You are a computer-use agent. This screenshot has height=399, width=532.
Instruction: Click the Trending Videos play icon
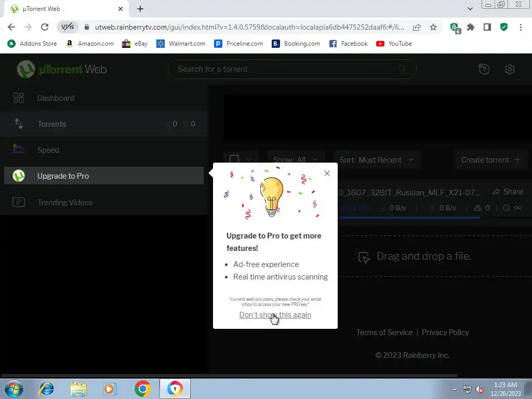coord(18,202)
